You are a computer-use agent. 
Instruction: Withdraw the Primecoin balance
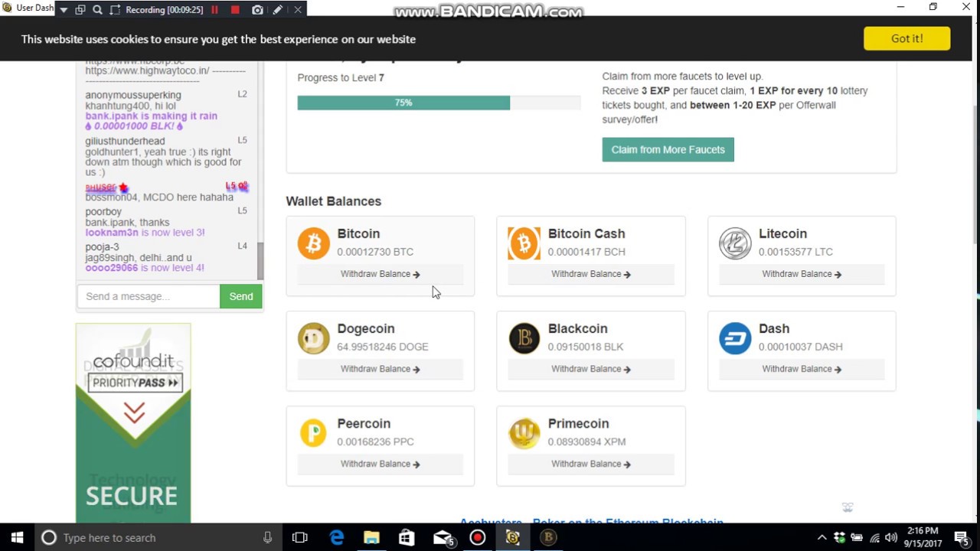pos(591,464)
